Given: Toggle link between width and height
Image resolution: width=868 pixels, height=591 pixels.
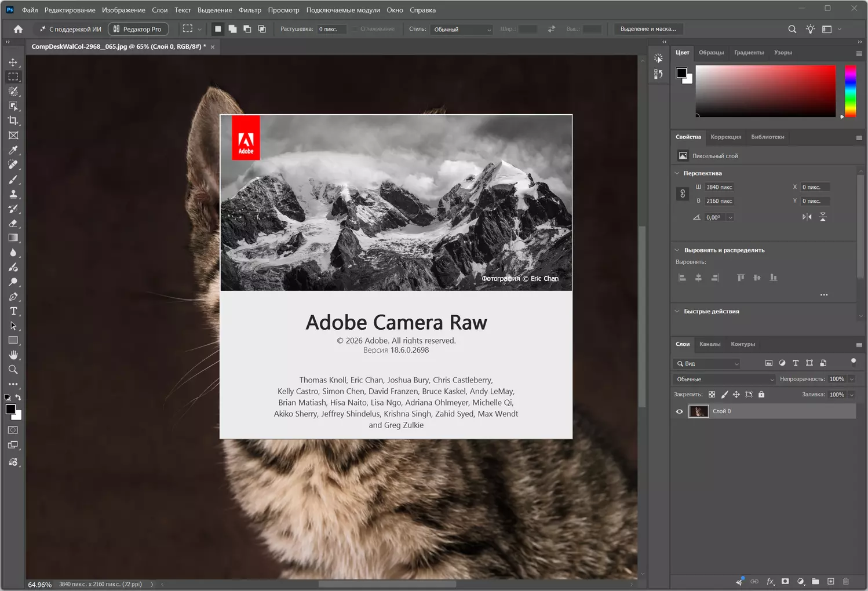Looking at the screenshot, I should [x=683, y=194].
